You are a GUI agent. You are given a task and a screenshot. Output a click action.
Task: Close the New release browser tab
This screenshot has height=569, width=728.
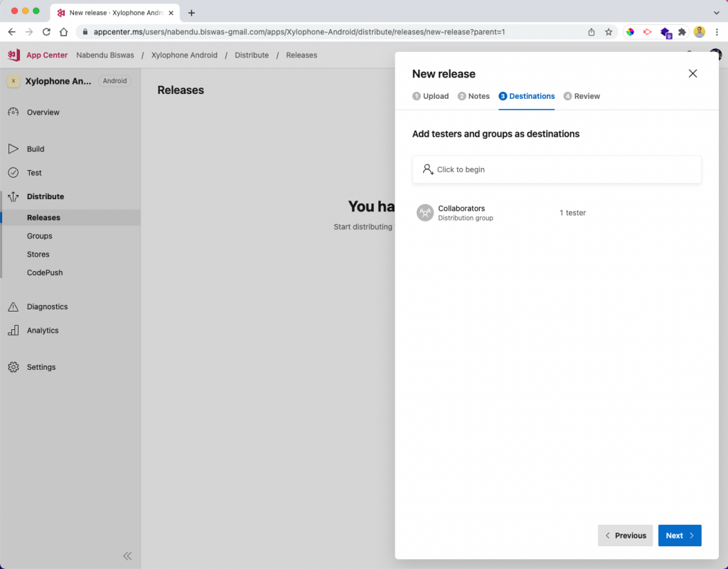point(171,13)
